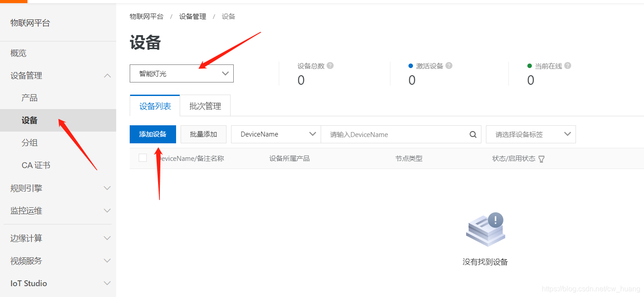The height and width of the screenshot is (297, 644).
Task: Click the help icon next to 激活设备
Action: 449,66
